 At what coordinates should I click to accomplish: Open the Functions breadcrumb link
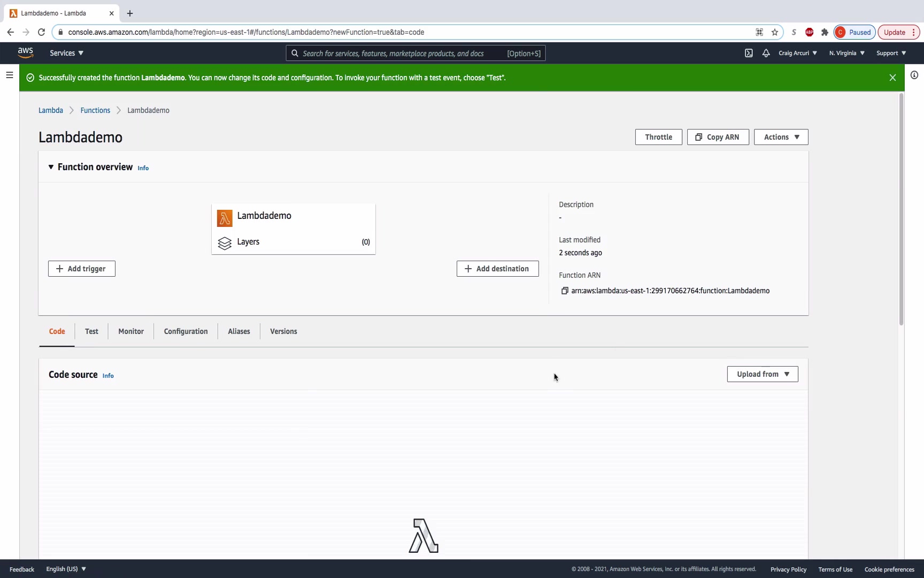pos(95,110)
